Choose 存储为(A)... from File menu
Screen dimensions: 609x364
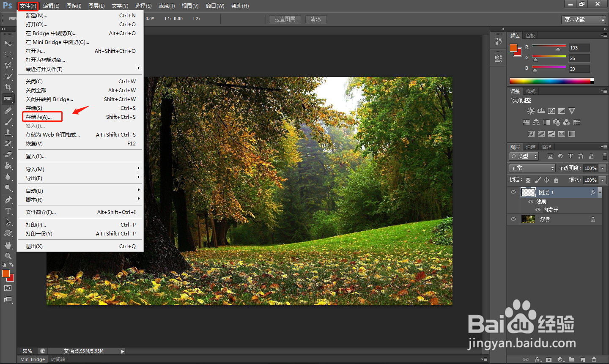click(x=80, y=117)
